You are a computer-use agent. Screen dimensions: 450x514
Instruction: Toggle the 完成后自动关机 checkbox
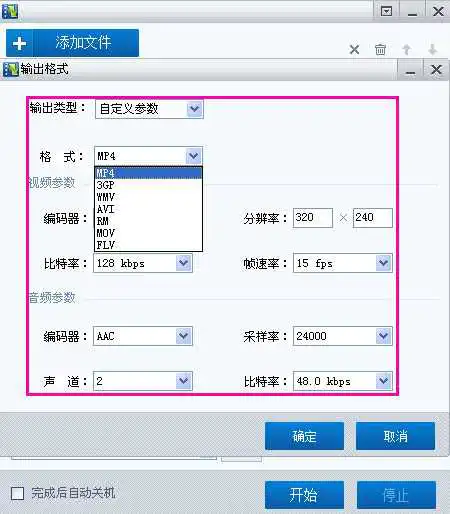[17, 493]
